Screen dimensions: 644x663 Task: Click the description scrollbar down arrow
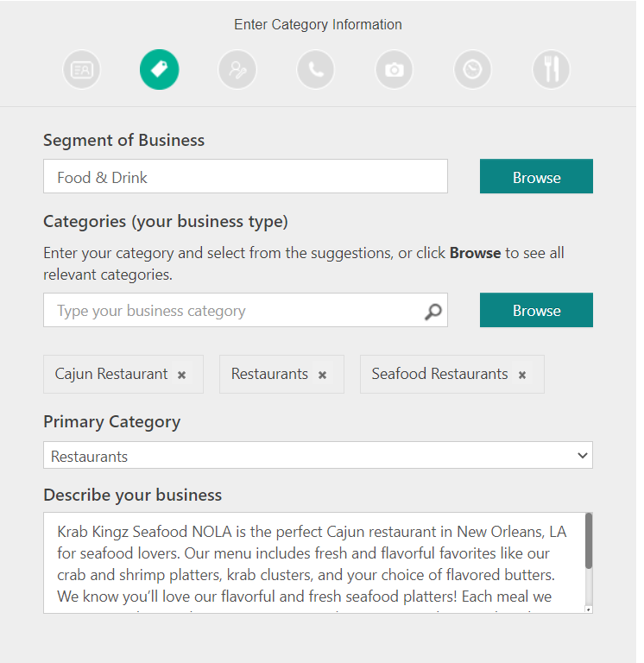589,609
